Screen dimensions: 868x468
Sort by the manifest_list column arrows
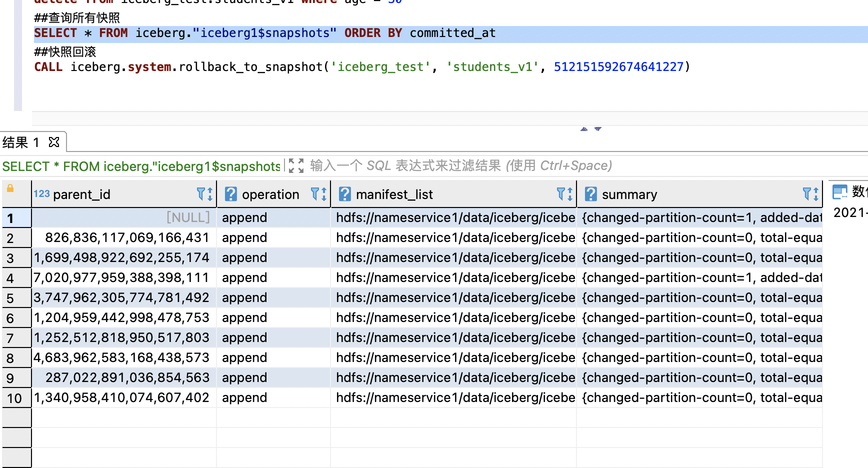570,194
